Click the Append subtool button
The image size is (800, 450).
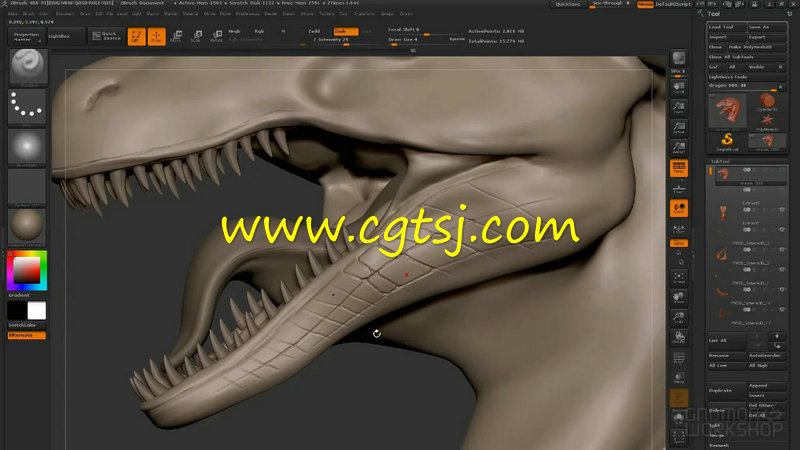coord(767,386)
